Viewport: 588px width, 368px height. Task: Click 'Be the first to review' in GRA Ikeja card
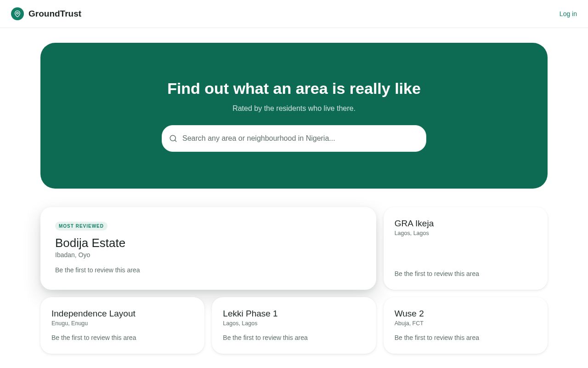point(437,274)
